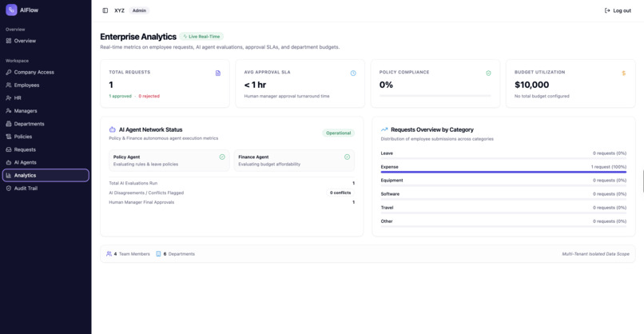Screen dimensions: 644x334
Task: Click the Requests inbox icon
Action: click(x=9, y=149)
